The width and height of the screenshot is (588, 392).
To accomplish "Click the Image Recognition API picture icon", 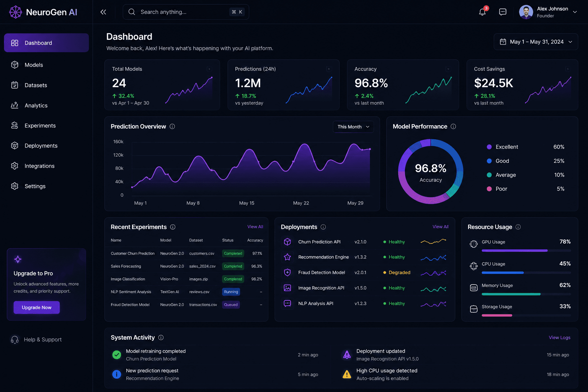I will 287,288.
